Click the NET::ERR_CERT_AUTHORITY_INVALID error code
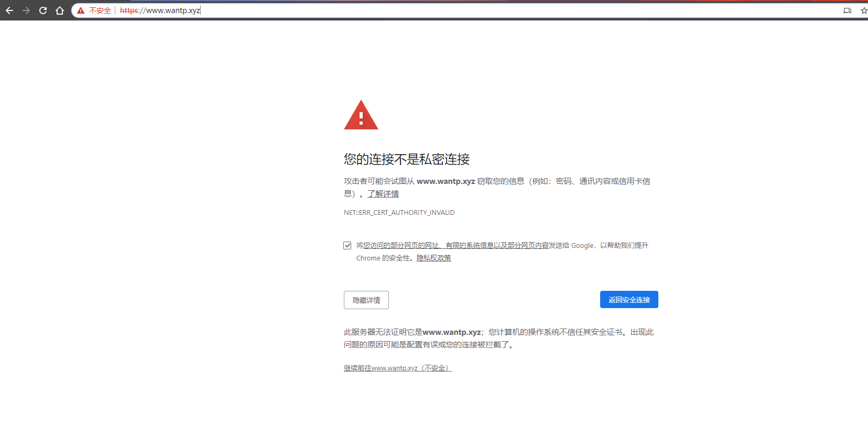Image resolution: width=868 pixels, height=426 pixels. point(399,213)
